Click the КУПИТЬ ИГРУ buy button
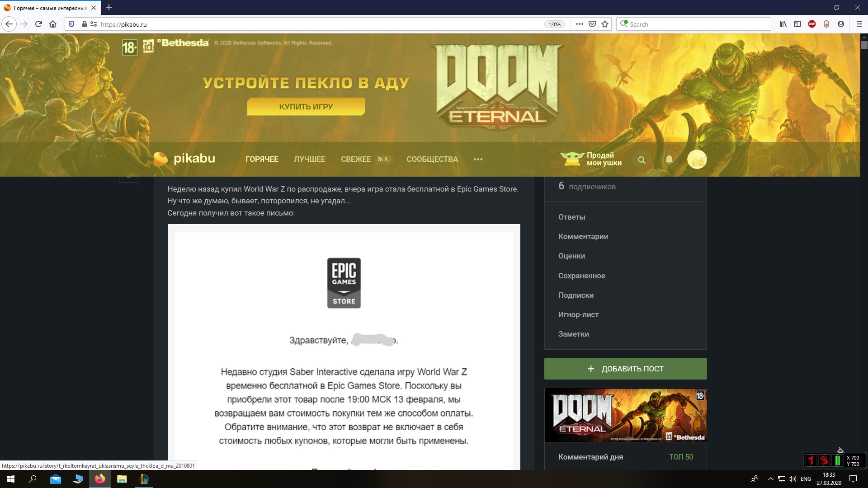The width and height of the screenshot is (868, 488). coord(306,107)
